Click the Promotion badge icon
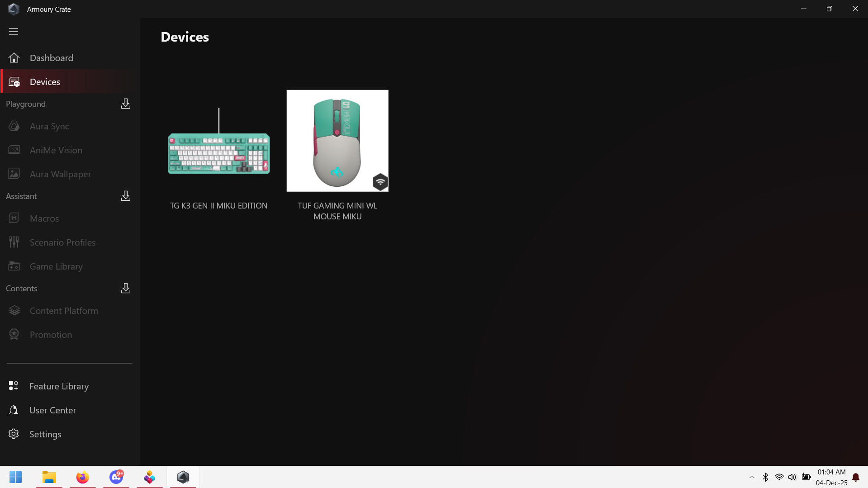 click(x=14, y=335)
